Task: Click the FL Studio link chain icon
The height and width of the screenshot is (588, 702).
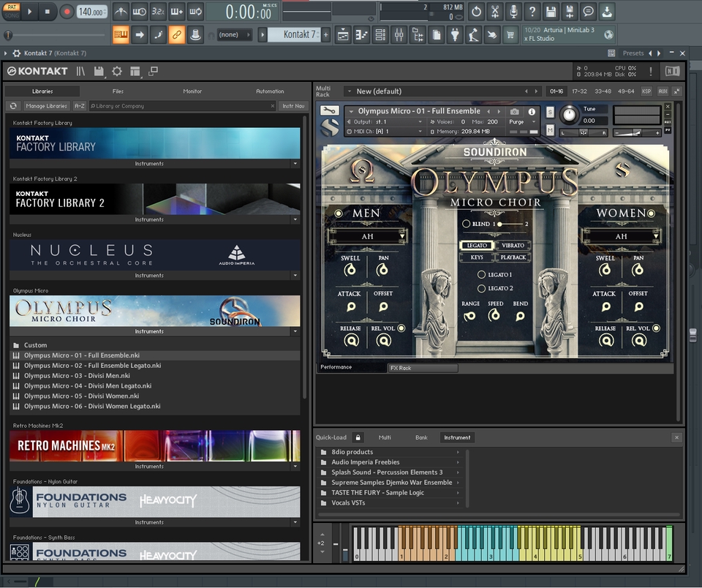Action: click(x=177, y=34)
